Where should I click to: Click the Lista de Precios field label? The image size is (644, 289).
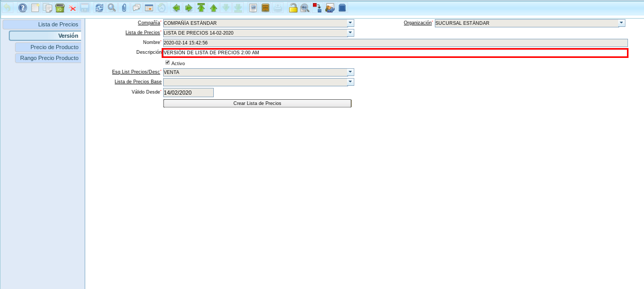tap(143, 33)
